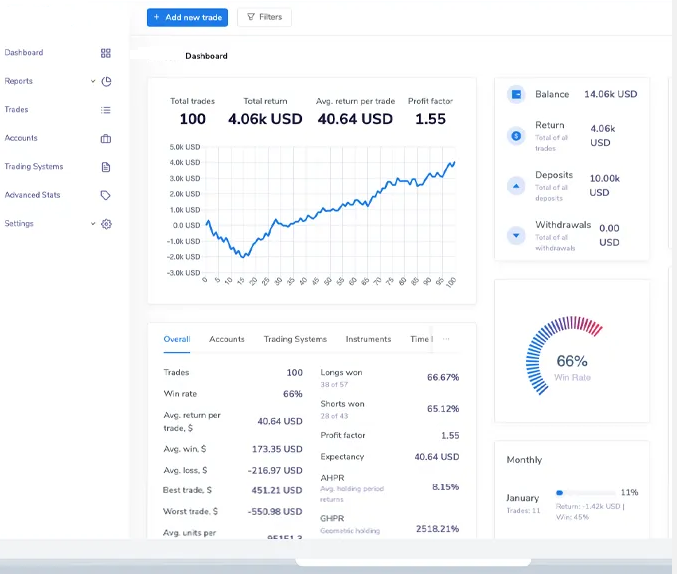Click the 11% monthly percentage label
This screenshot has width=677, height=574.
point(630,492)
